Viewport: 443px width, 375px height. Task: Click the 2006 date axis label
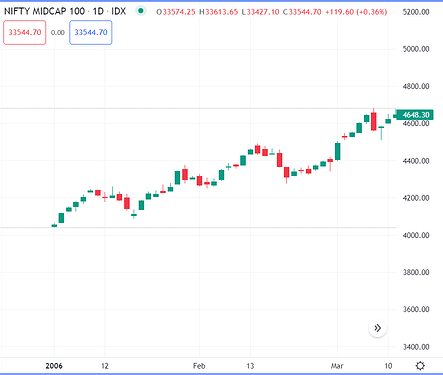(54, 366)
